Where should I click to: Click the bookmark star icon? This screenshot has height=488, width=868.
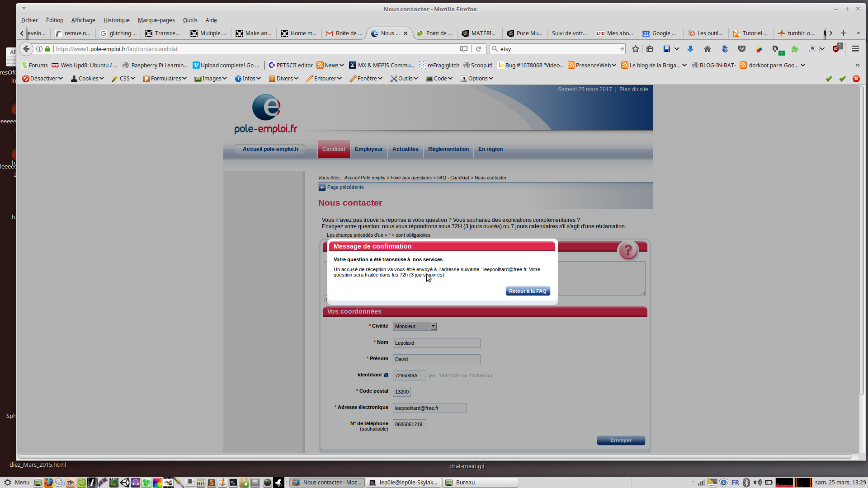636,49
